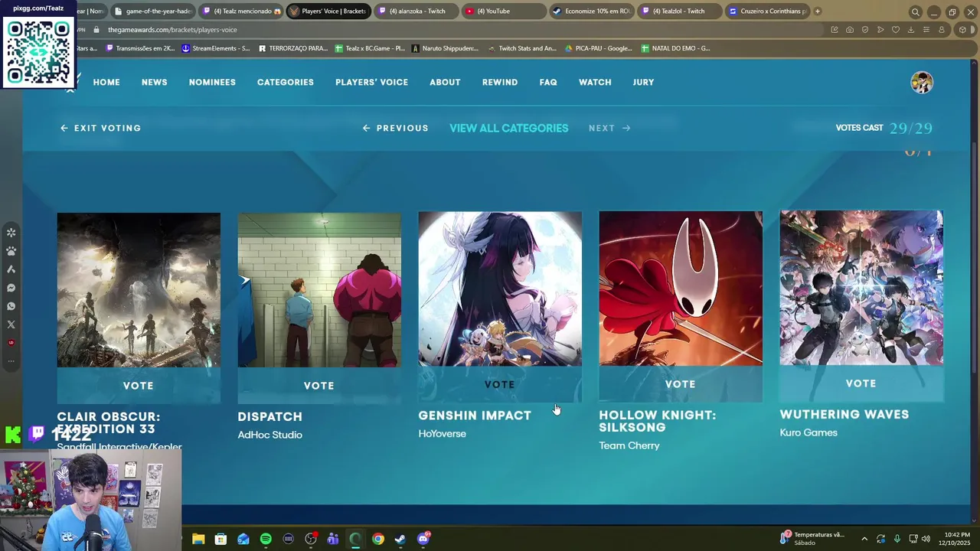Click the address bar URL field
Image resolution: width=980 pixels, height=551 pixels.
[459, 30]
